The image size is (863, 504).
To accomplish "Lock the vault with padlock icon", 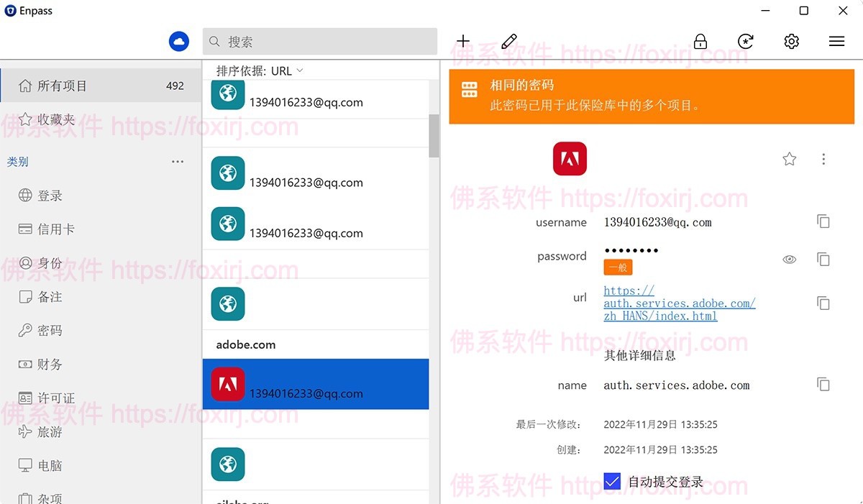I will coord(700,42).
